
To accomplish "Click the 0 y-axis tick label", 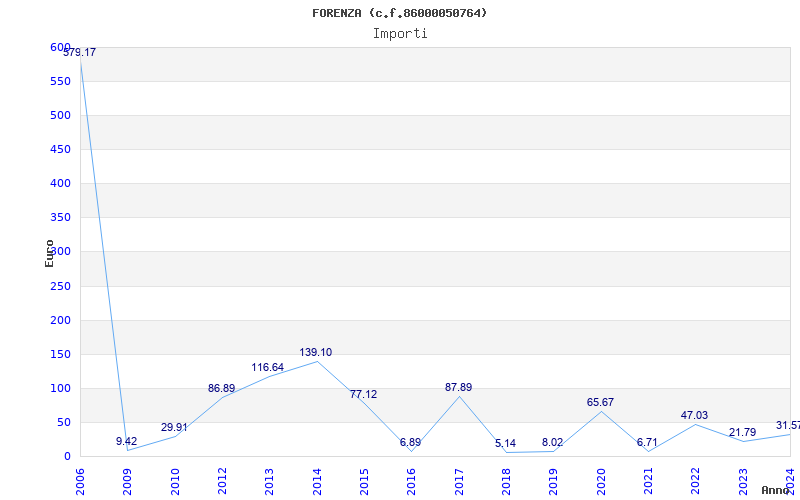I will point(67,457).
